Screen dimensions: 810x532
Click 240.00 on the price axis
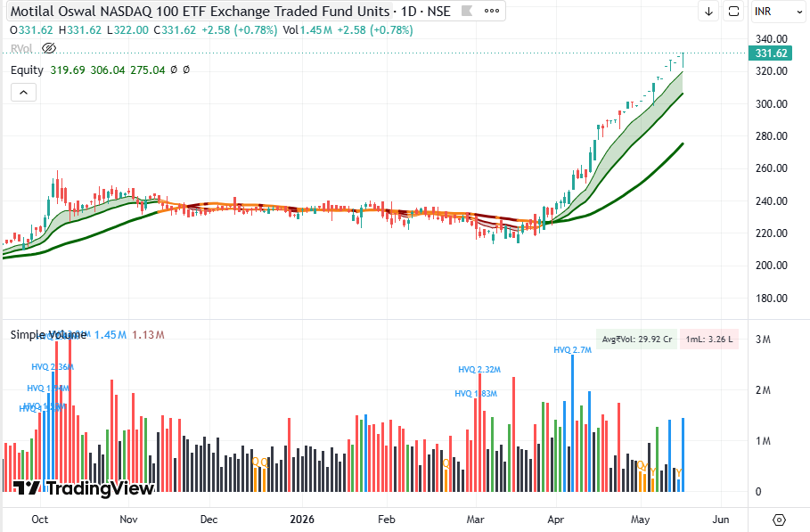(x=772, y=201)
